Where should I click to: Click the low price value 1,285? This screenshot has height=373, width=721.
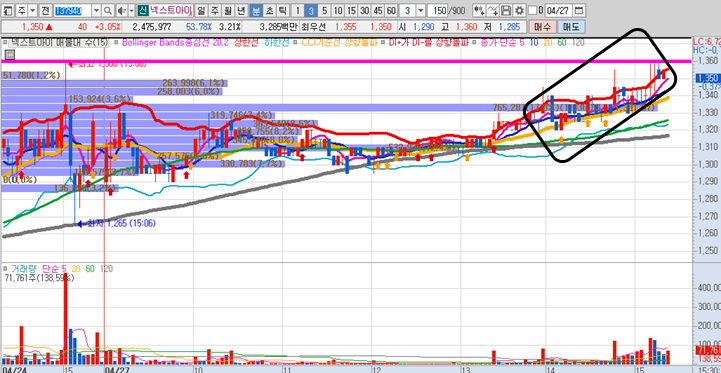[509, 27]
